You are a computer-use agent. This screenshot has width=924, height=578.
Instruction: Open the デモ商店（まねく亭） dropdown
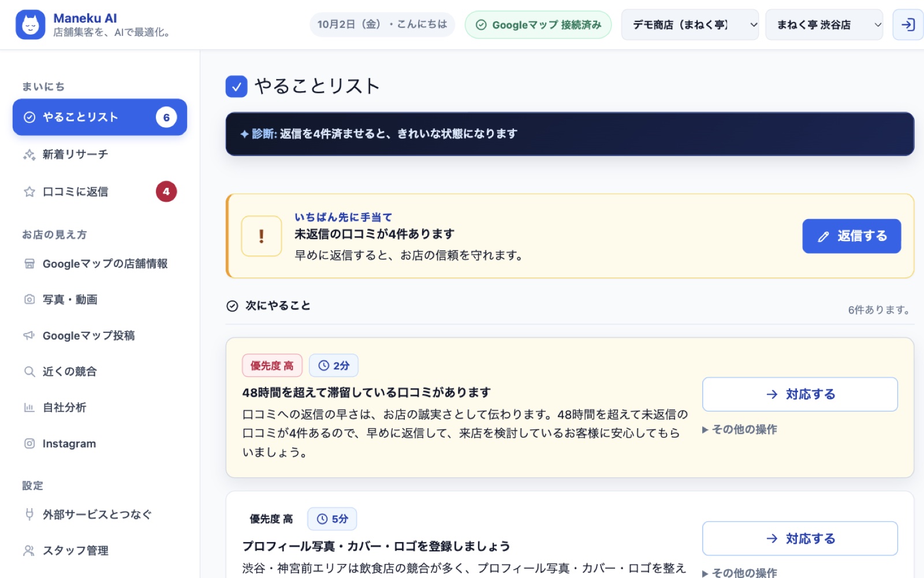pyautogui.click(x=690, y=25)
